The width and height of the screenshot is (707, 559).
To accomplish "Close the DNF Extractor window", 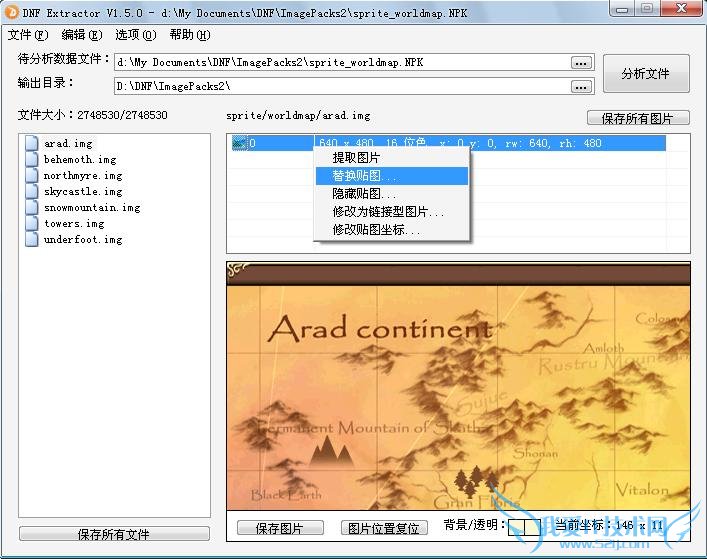I will tap(681, 8).
